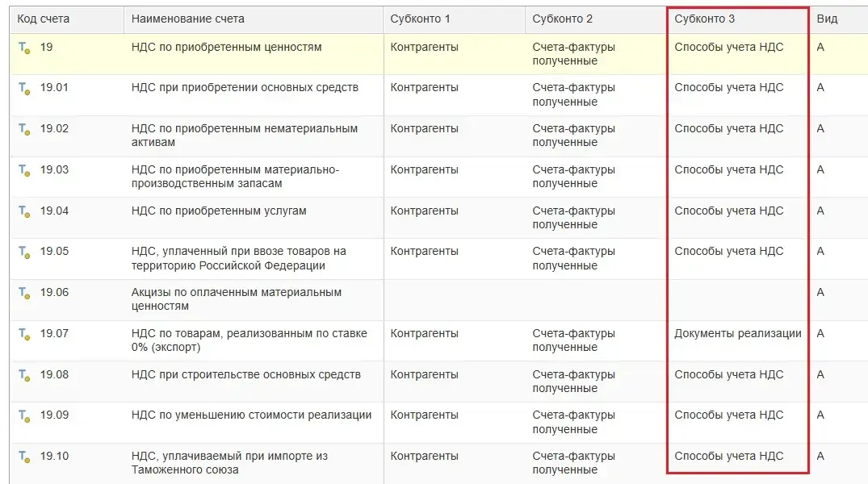868x484 pixels.
Task: Click Способы учета НДС in row 19.09
Action: point(728,415)
